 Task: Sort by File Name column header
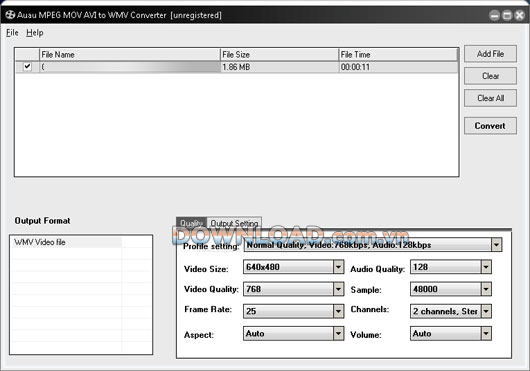130,54
